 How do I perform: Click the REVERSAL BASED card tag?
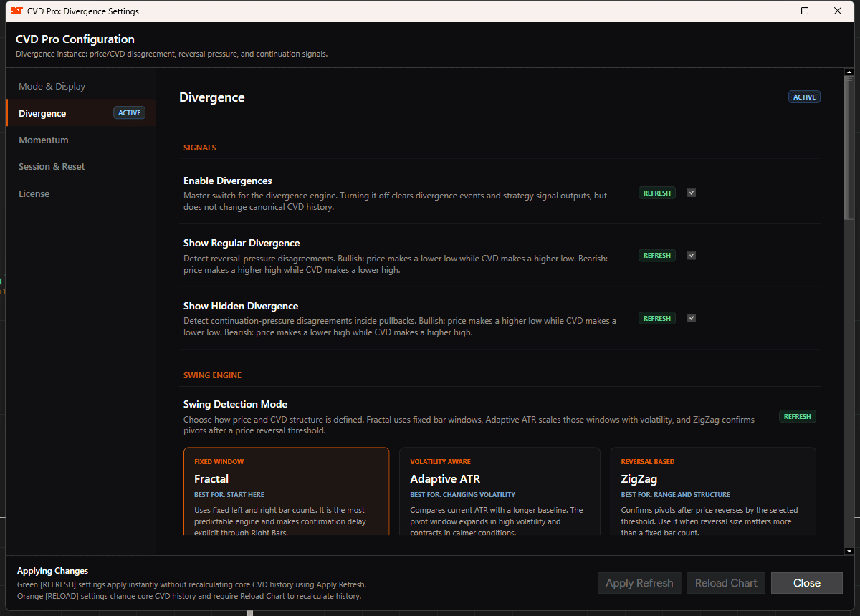pos(648,462)
